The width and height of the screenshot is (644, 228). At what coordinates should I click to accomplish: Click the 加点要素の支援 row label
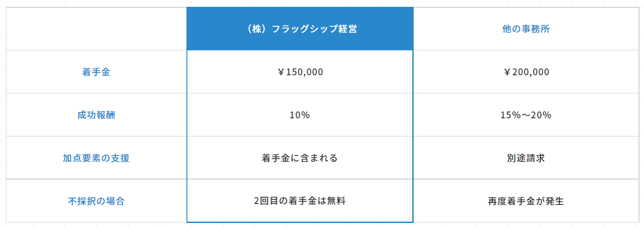96,158
